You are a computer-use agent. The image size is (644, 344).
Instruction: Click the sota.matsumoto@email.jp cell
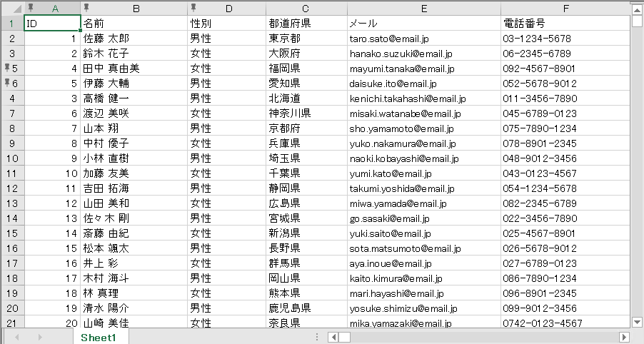point(424,248)
